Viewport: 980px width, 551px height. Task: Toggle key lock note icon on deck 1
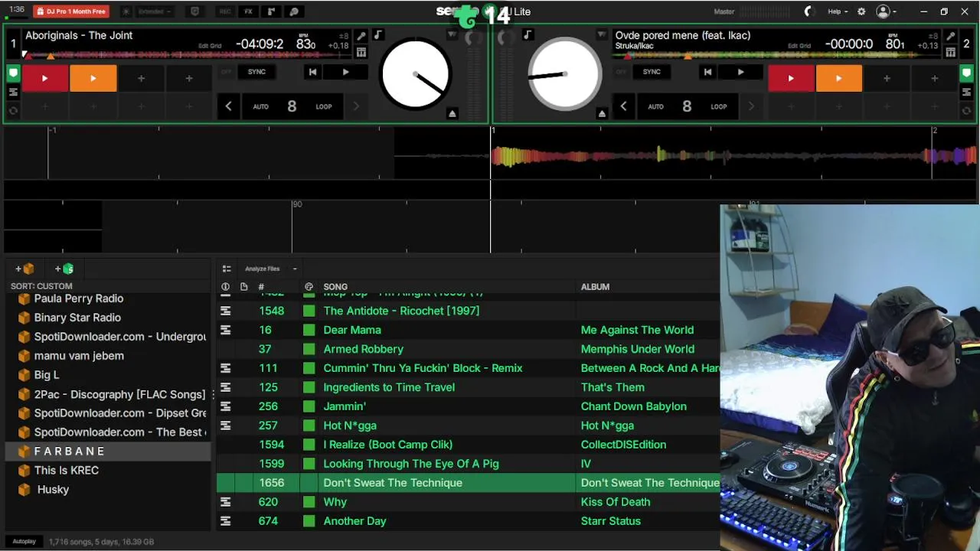pos(378,35)
